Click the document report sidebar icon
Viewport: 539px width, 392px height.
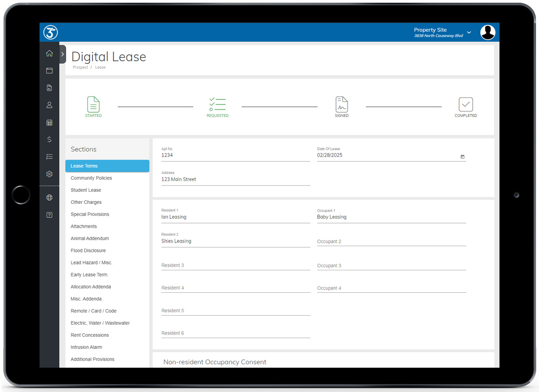pyautogui.click(x=49, y=88)
